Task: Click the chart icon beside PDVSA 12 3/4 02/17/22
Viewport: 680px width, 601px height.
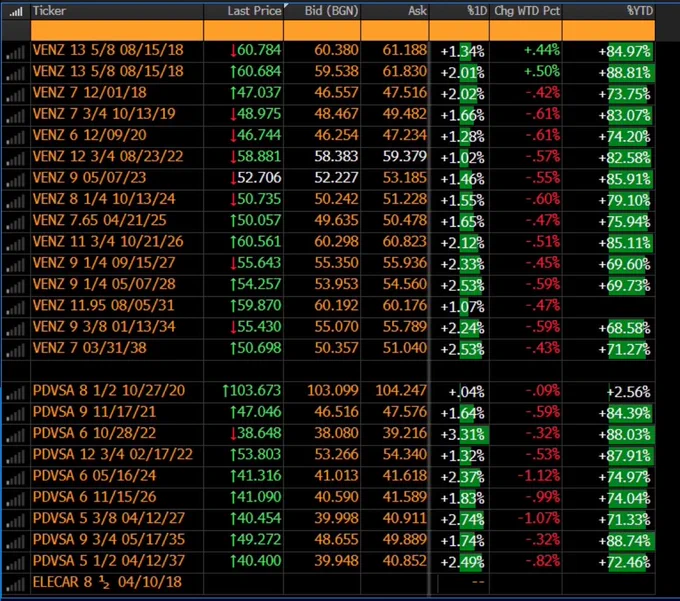Action: pos(15,456)
